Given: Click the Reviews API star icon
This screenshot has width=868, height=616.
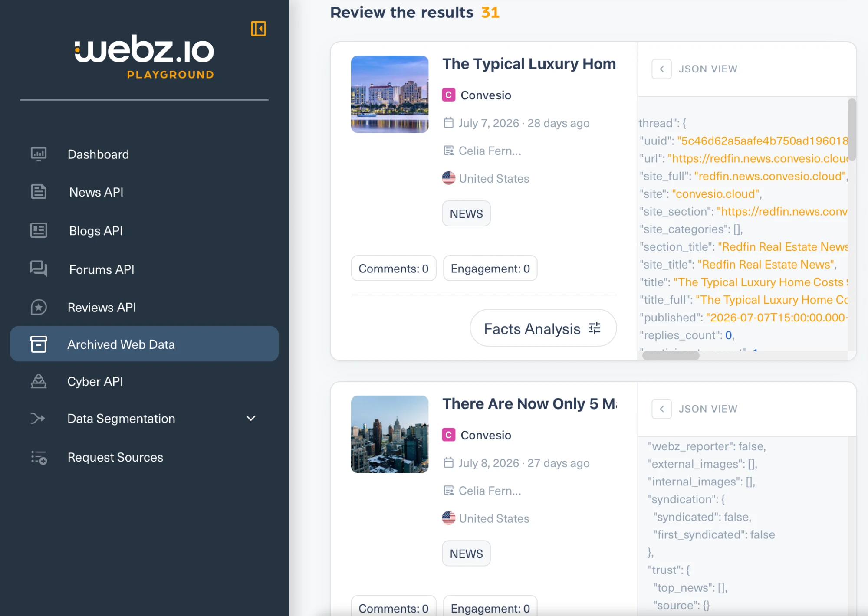Looking at the screenshot, I should [39, 307].
